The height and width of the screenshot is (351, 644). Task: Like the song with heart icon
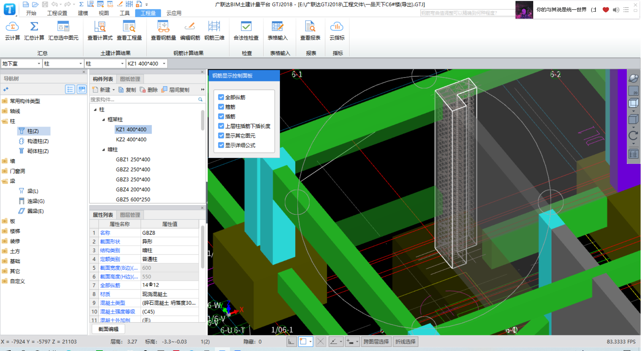[606, 10]
